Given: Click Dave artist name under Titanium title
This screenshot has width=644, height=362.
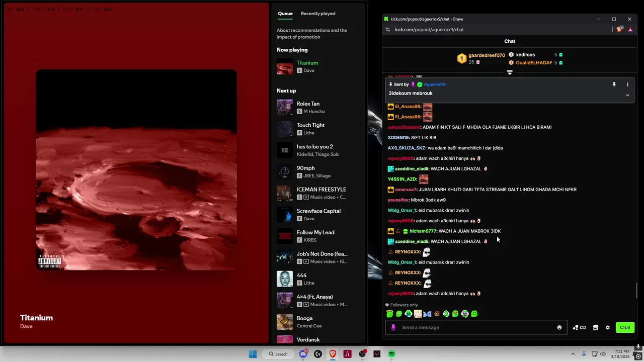Looking at the screenshot, I should tap(26, 326).
